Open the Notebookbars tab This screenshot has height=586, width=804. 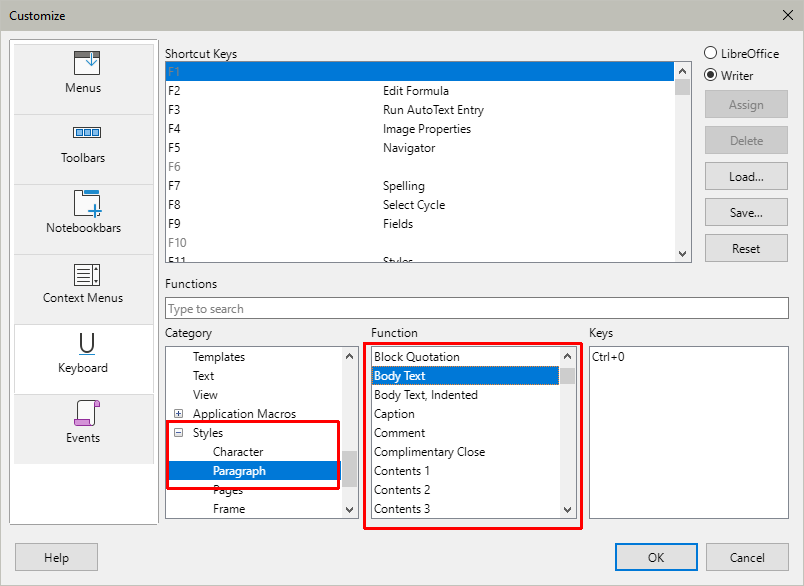coord(84,219)
